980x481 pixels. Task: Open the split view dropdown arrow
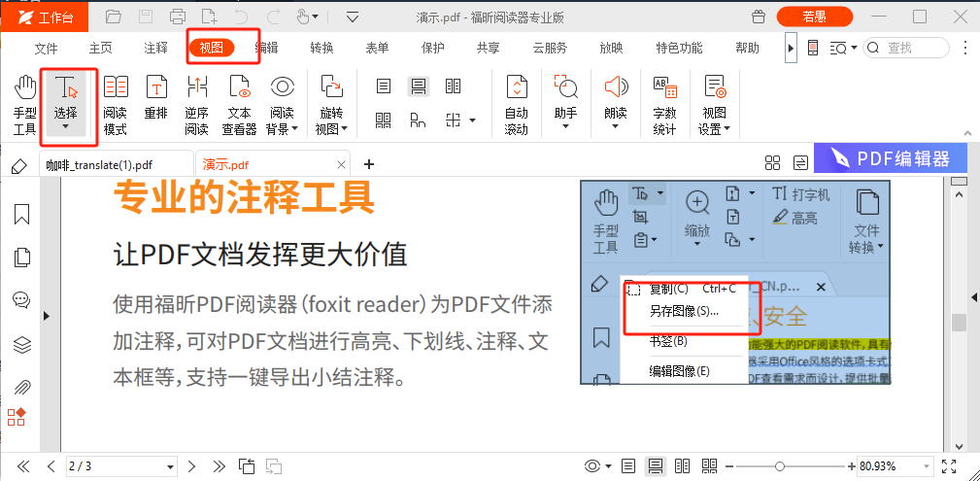[x=473, y=120]
